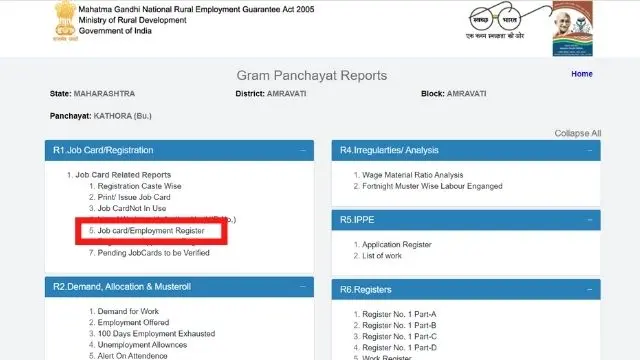Collapse the R6.Registers panel
Image resolution: width=640 pixels, height=360 pixels.
pyautogui.click(x=589, y=289)
